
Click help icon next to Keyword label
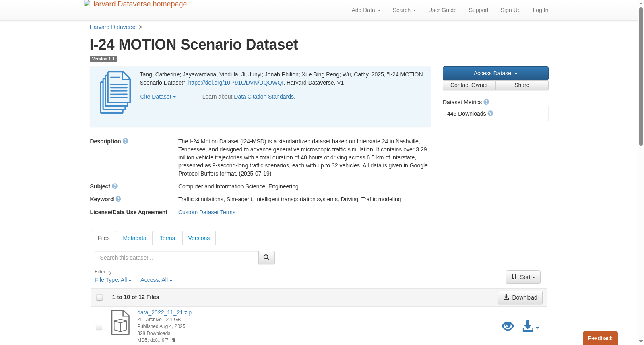pyautogui.click(x=118, y=199)
